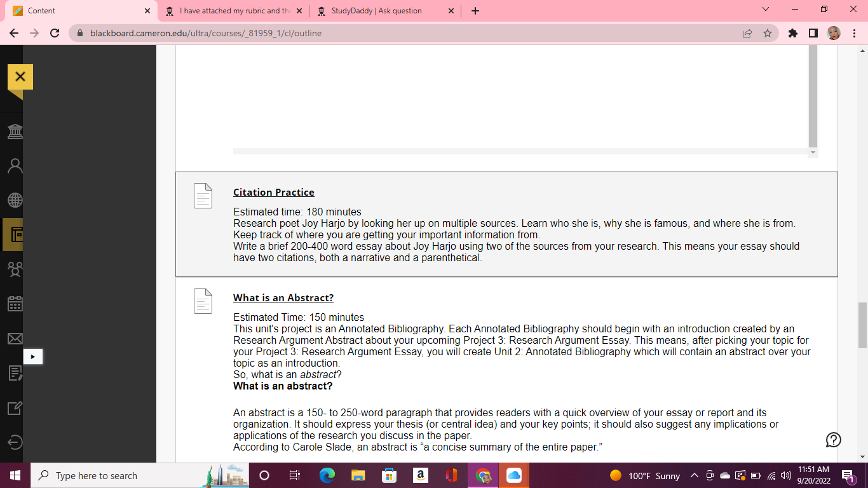Open the Organizations icon in sidebar
Image resolution: width=868 pixels, height=488 pixels.
click(15, 269)
